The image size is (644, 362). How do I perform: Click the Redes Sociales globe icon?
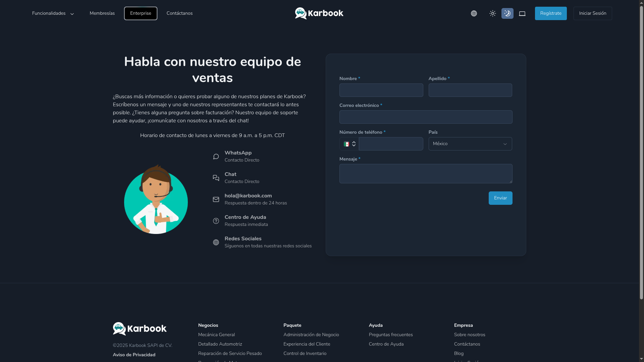point(216,242)
